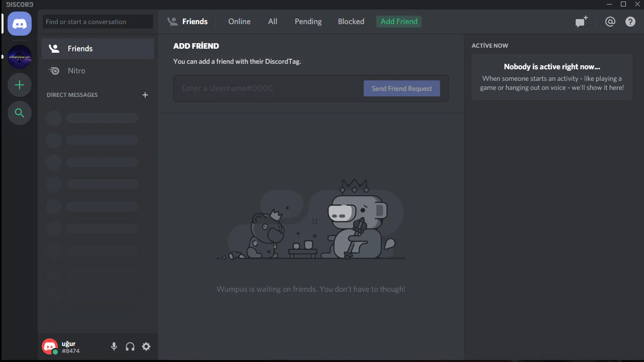644x362 pixels.
Task: Click the Find or start a conversation box
Action: [x=98, y=22]
